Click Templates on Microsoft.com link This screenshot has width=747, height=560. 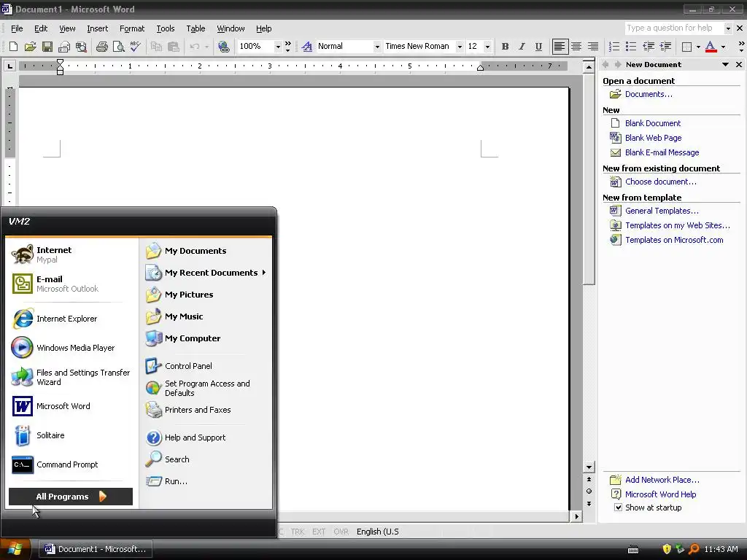[674, 240]
